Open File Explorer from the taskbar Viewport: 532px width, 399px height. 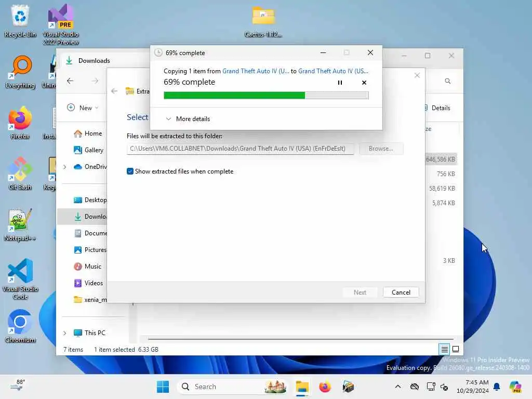[x=302, y=387]
